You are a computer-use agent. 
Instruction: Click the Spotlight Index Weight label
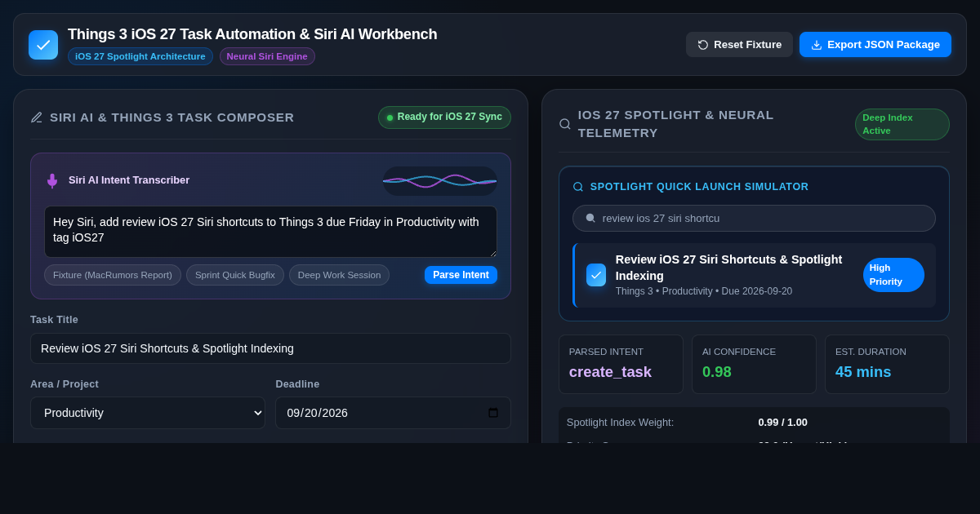point(620,423)
